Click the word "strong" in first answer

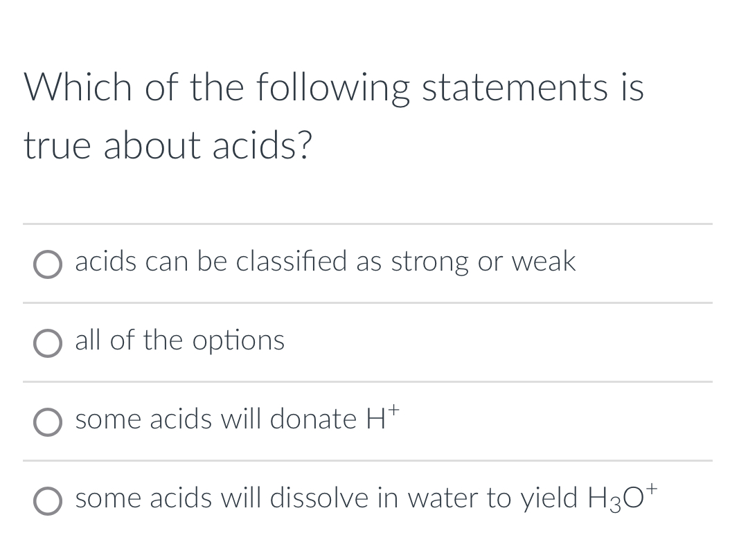click(x=429, y=263)
